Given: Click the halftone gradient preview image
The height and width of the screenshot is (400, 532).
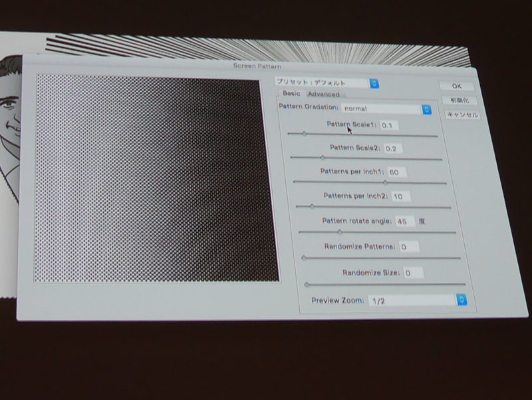Looking at the screenshot, I should tap(157, 179).
